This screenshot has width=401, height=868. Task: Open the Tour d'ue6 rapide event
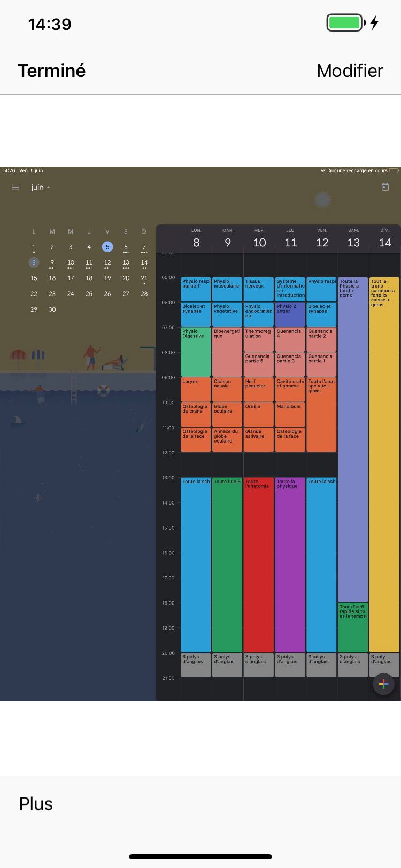pyautogui.click(x=353, y=627)
